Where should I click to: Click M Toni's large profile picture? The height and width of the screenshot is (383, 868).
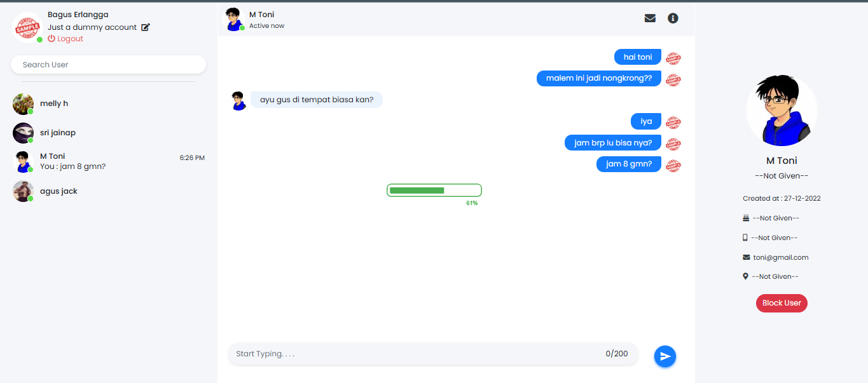pos(782,111)
